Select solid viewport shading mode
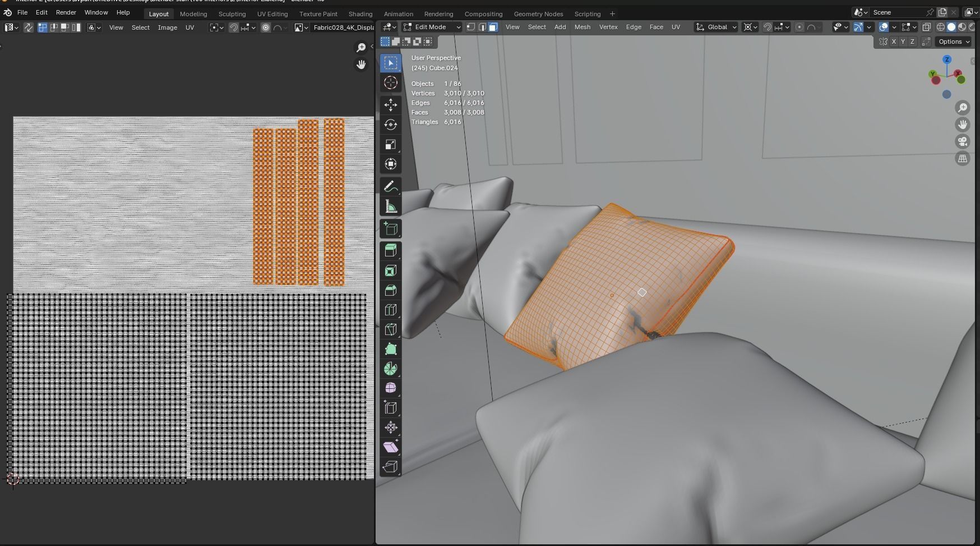The height and width of the screenshot is (546, 980). click(x=951, y=27)
